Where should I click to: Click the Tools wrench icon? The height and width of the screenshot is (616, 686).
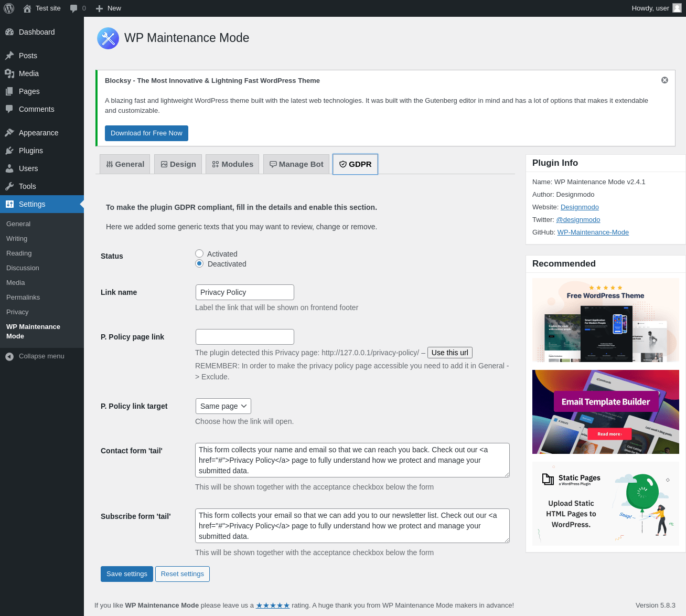[9, 186]
